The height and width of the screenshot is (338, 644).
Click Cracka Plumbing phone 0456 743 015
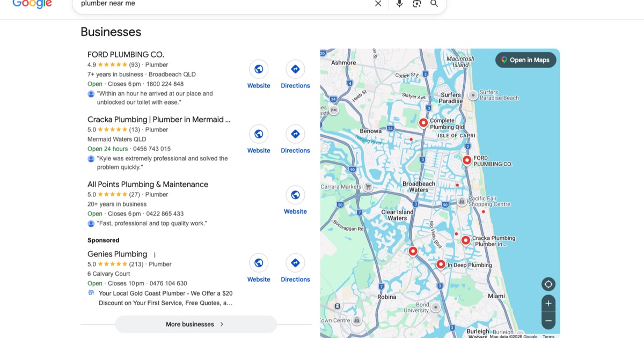tap(152, 149)
